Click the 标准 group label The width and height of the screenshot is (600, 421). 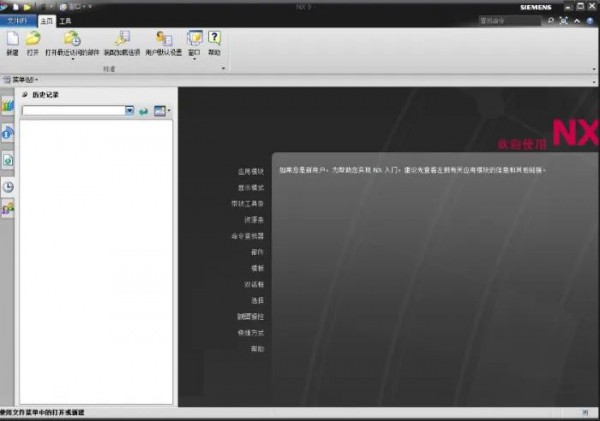point(109,69)
